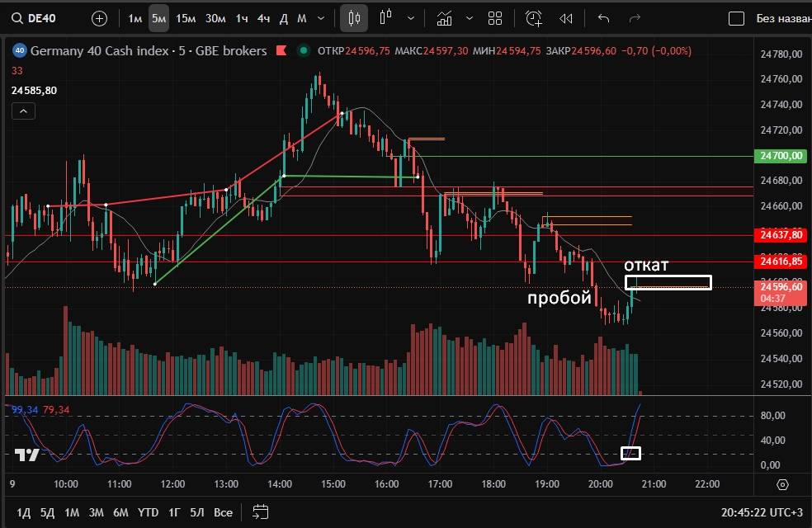Set date range to YTD
The height and width of the screenshot is (528, 812).
click(148, 512)
